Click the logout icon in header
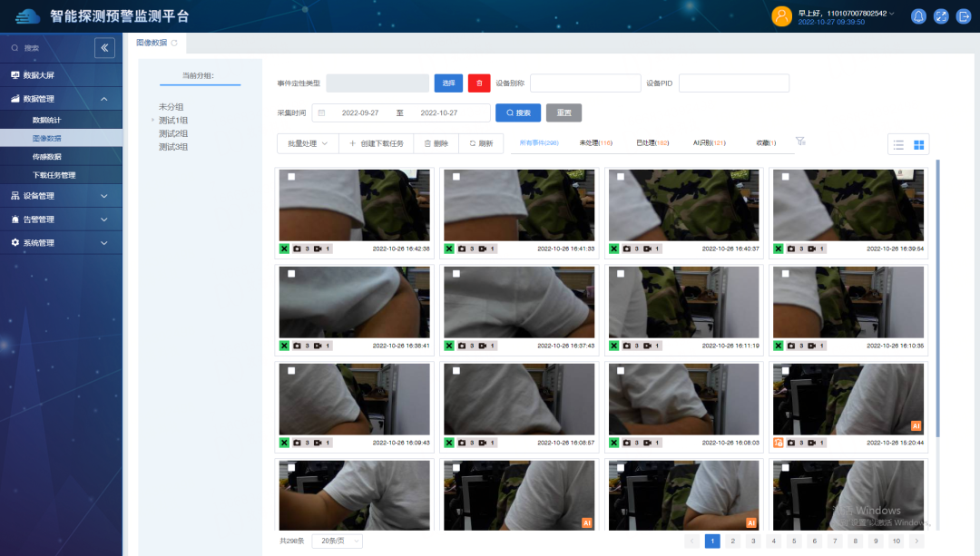 pos(964,16)
